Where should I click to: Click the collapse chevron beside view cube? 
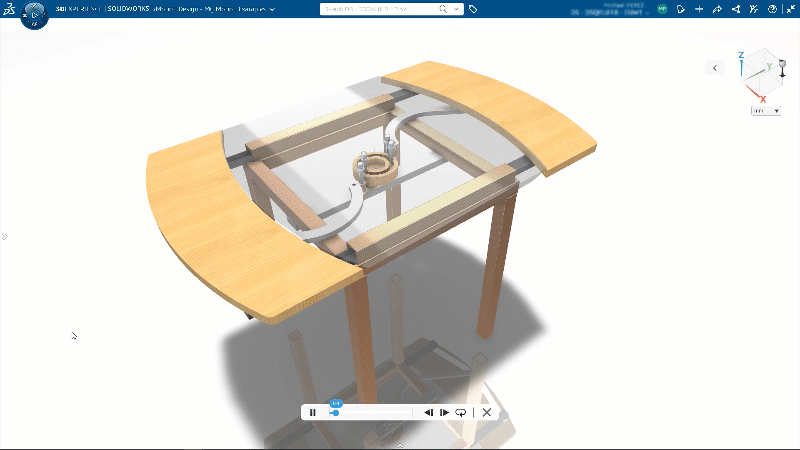click(715, 67)
